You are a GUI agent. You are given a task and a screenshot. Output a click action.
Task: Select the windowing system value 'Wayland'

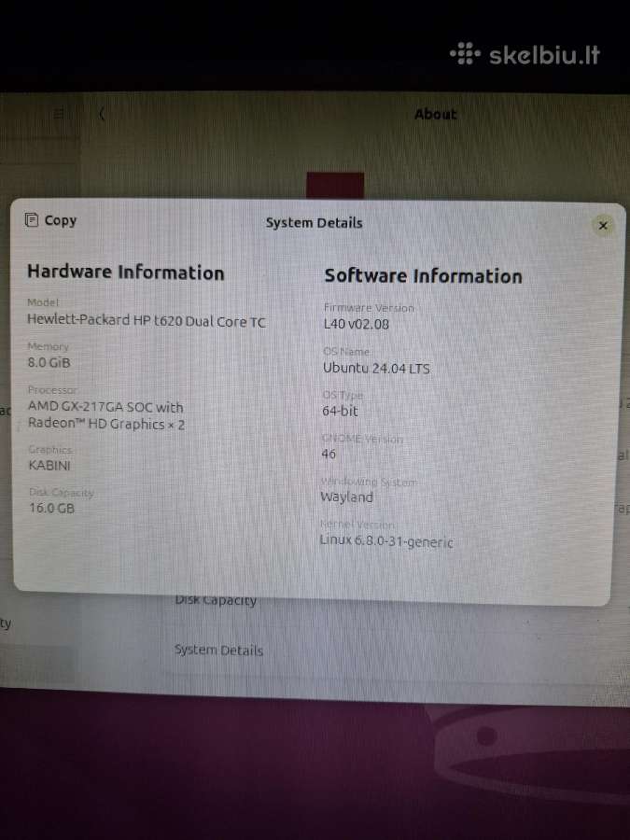pos(346,497)
